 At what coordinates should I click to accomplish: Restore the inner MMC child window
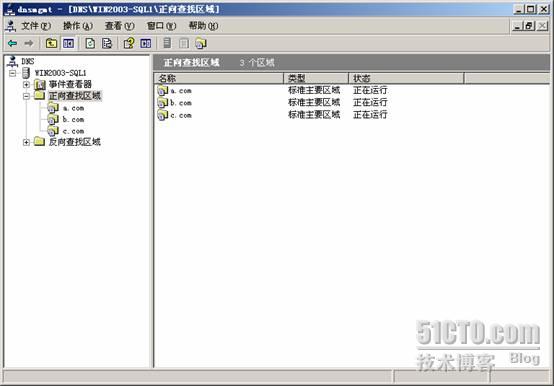[x=529, y=26]
